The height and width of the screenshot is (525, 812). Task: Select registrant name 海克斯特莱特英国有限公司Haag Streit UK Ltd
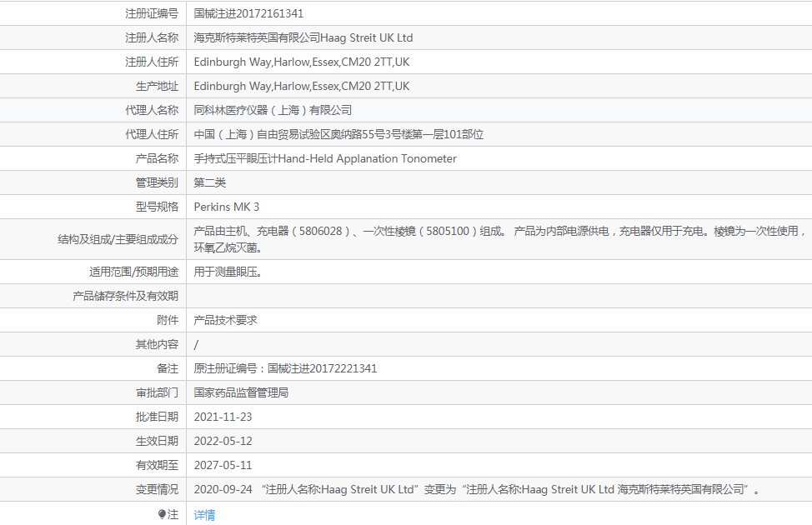[x=303, y=37]
